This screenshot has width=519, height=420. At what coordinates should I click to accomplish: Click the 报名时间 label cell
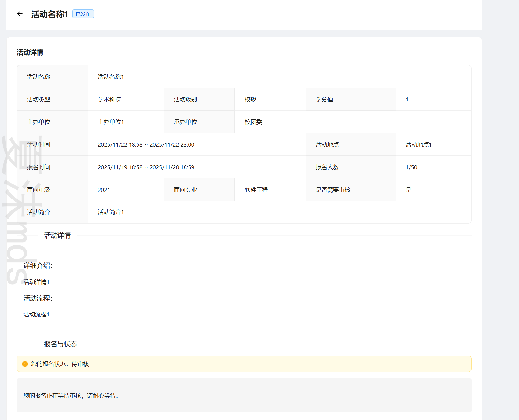(x=52, y=167)
